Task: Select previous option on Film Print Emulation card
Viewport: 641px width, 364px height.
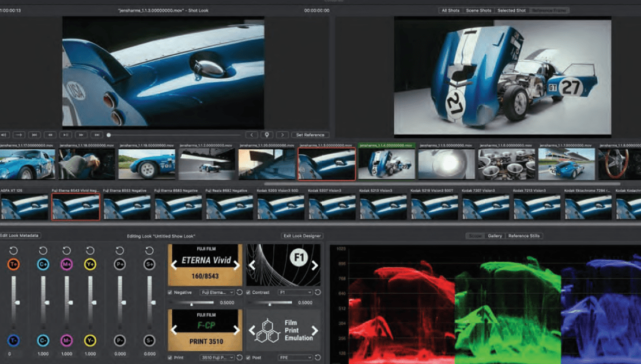Action: coord(252,330)
